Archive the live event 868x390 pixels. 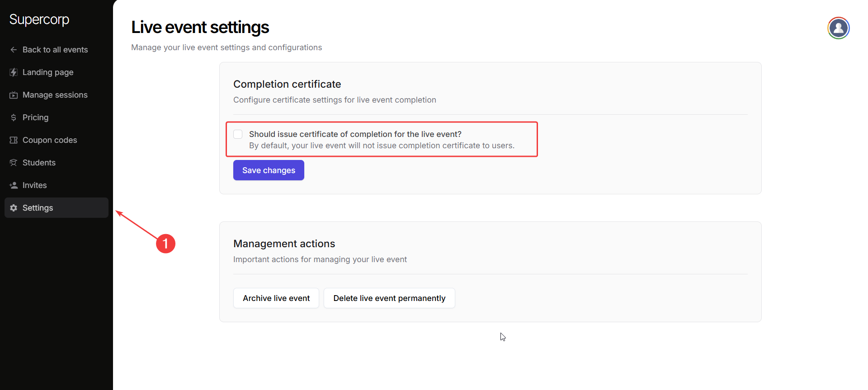(276, 298)
